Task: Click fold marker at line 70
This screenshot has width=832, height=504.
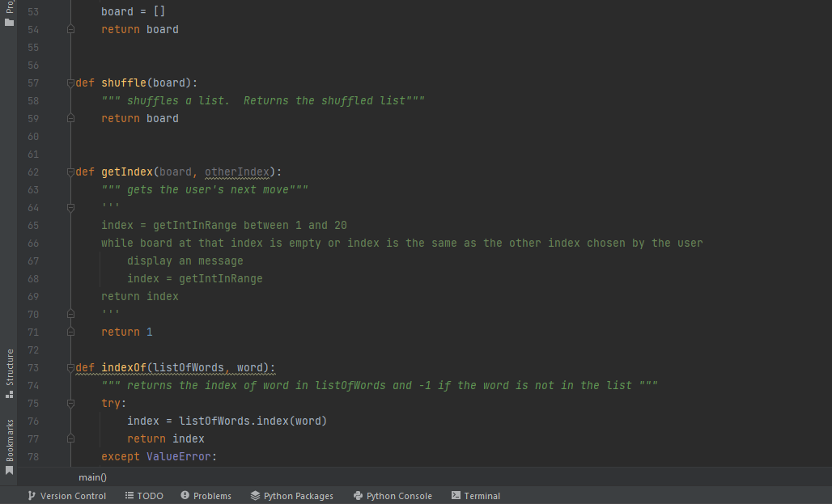Action: [70, 314]
